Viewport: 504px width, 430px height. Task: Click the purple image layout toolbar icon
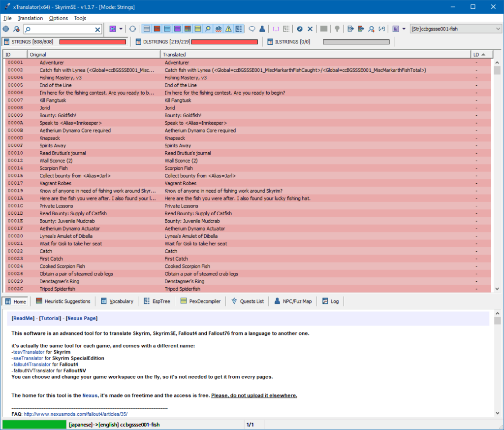tap(396, 29)
